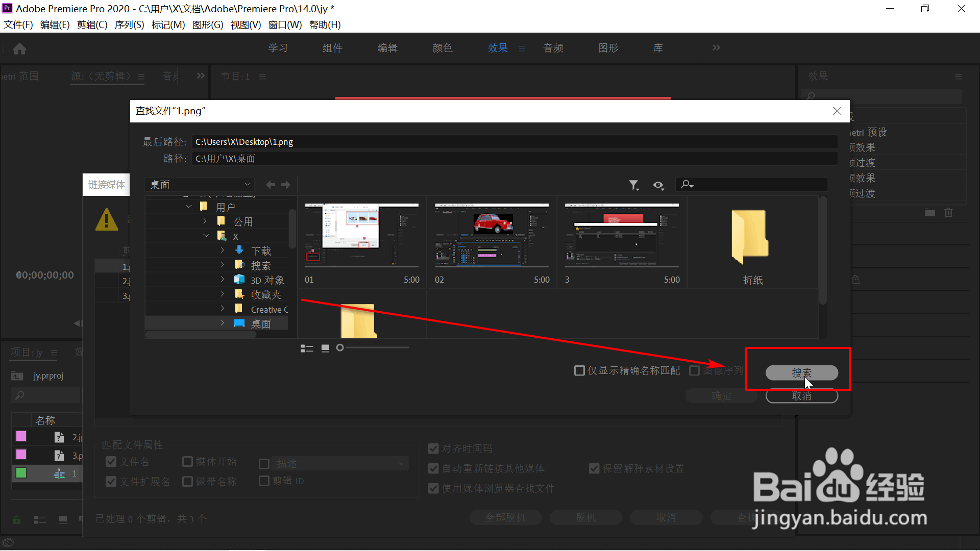Click the 下载 folder icon in tree
Viewport: 980px width, 551px height.
(x=239, y=250)
